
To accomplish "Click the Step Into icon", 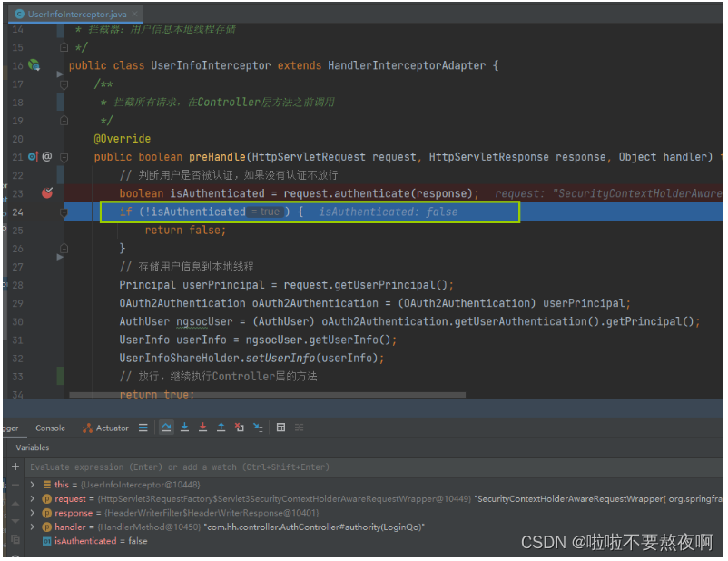I will click(184, 428).
